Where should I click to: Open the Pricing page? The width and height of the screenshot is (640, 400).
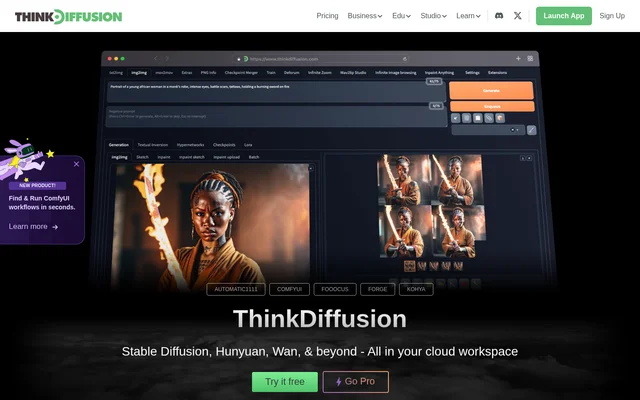point(327,16)
